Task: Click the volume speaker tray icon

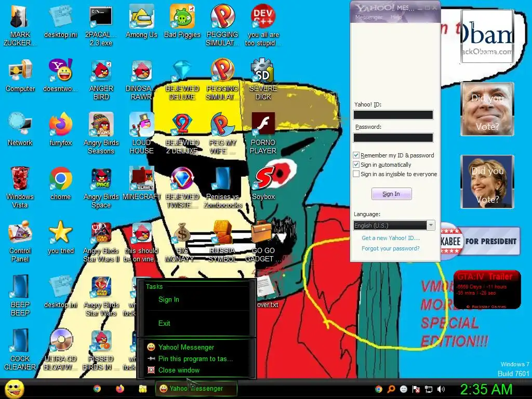Action: [x=441, y=389]
